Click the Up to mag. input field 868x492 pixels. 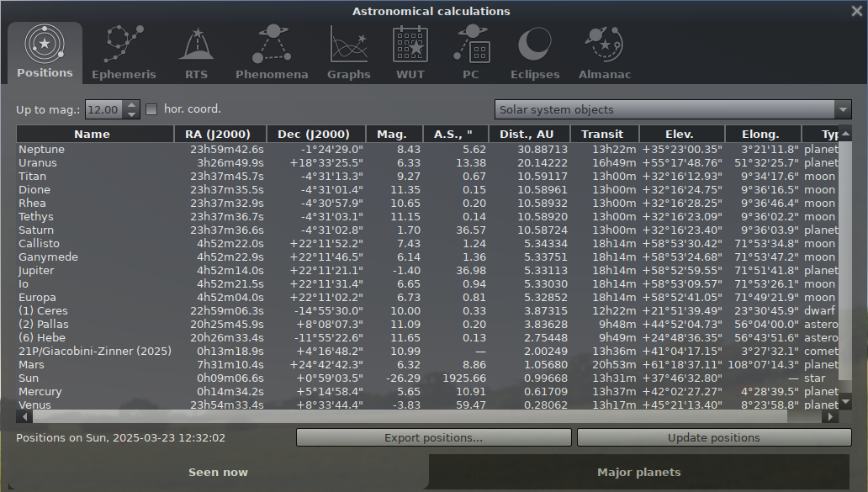tap(104, 109)
